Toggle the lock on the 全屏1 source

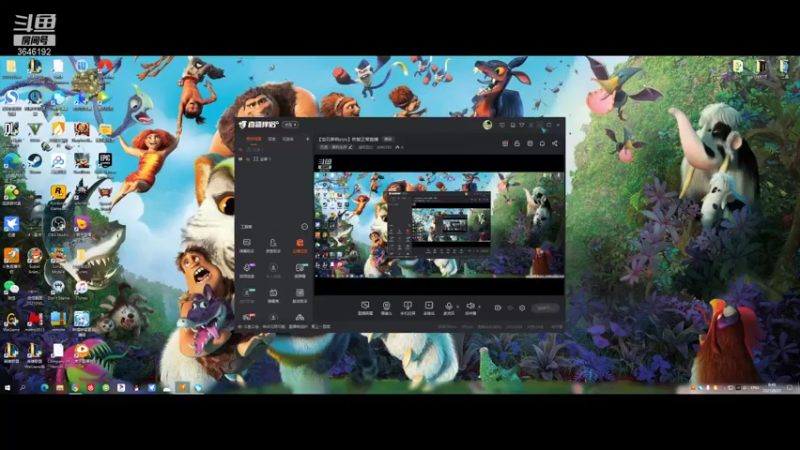248,159
